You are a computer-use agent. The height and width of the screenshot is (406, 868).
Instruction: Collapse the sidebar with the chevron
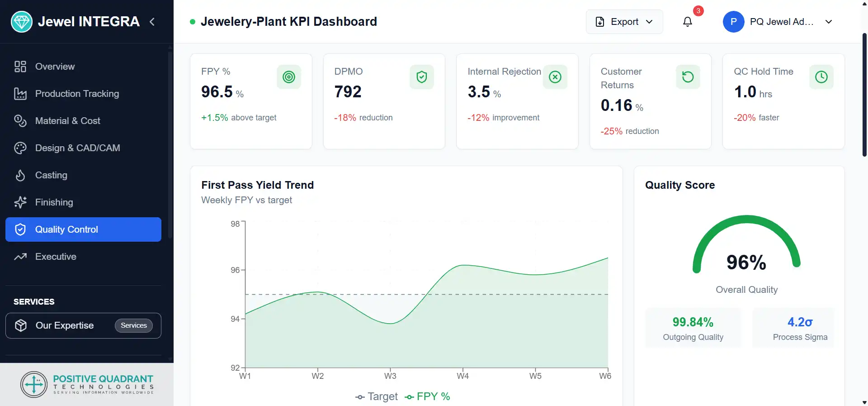coord(152,22)
